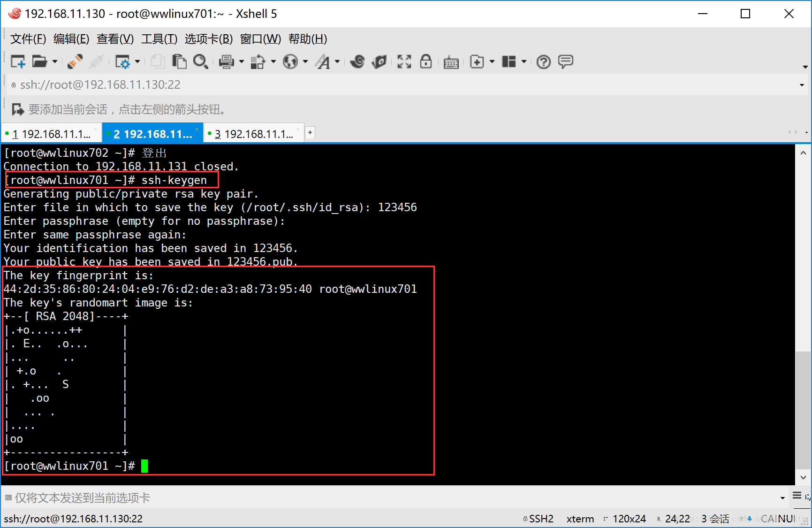Open the tab list arrow on tab bar
This screenshot has width=812, height=528.
tap(806, 133)
